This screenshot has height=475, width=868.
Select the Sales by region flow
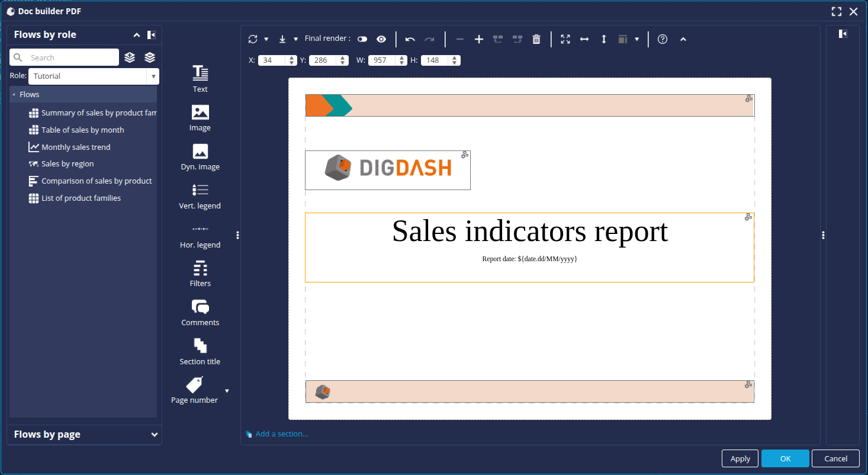(67, 164)
